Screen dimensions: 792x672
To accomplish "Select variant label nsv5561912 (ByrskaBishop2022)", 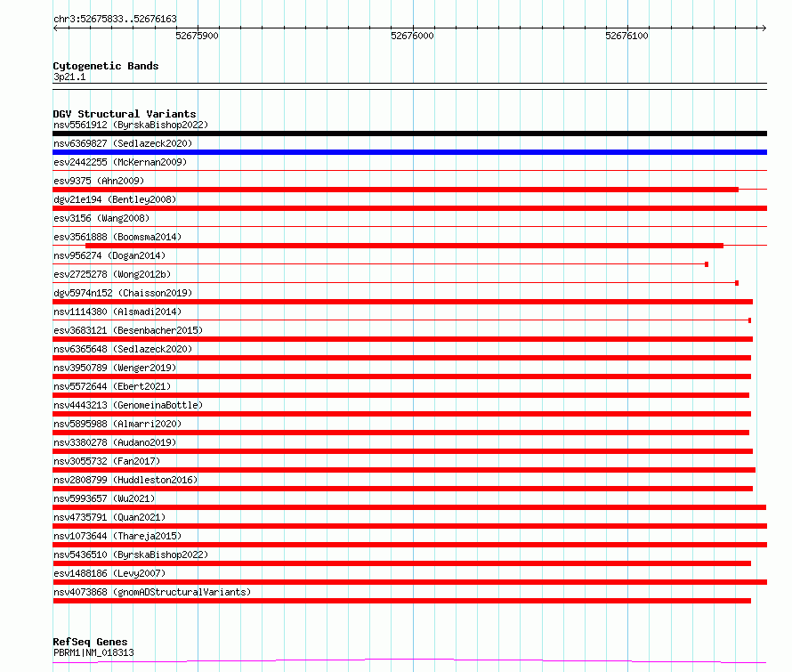I will pyautogui.click(x=131, y=125).
